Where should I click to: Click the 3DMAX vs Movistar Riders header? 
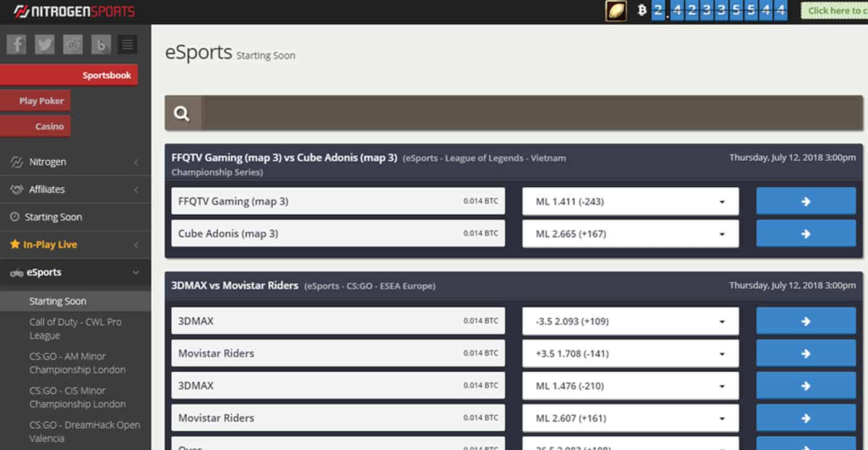pyautogui.click(x=513, y=286)
